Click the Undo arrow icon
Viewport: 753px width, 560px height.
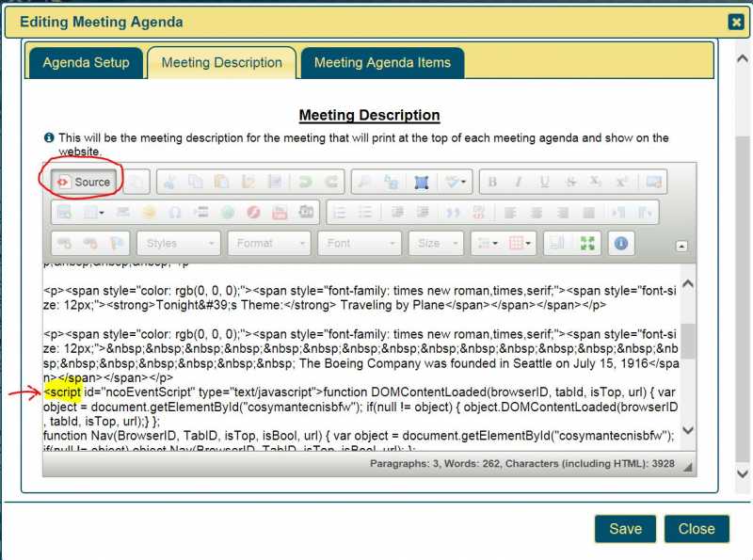305,182
